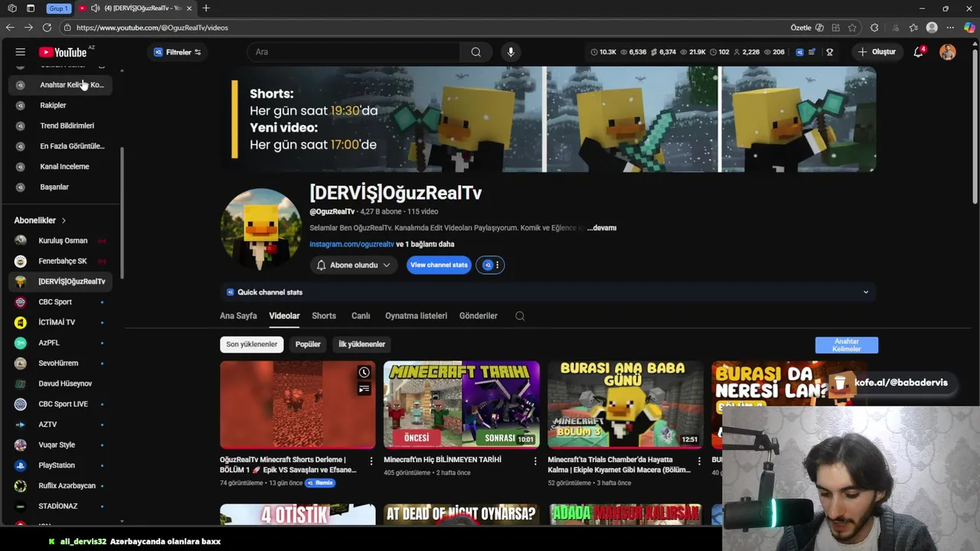Open Kanal İnceleme in the sidebar
The height and width of the screenshot is (551, 980).
pos(60,167)
